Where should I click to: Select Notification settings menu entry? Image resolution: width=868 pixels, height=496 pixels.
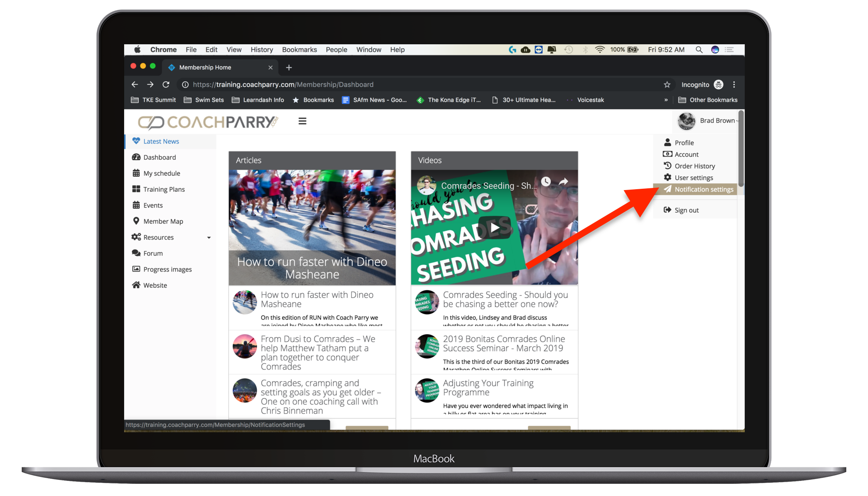pyautogui.click(x=704, y=189)
